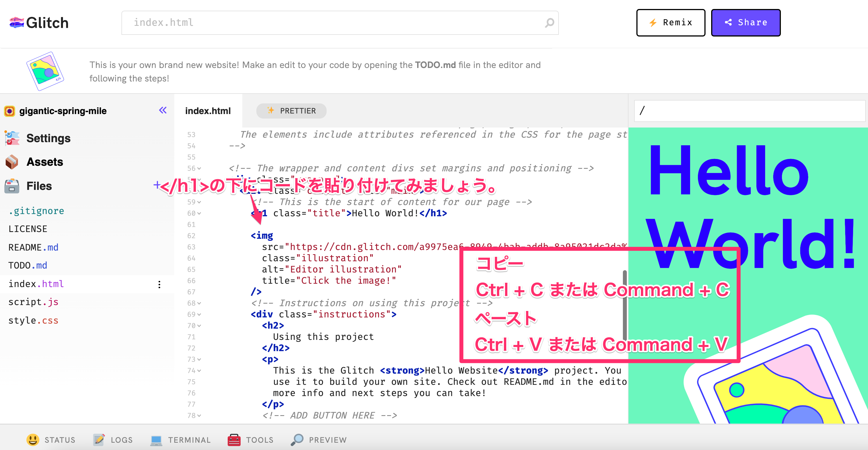Screen dimensions: 868x450
Task: Open the Assets box icon
Action: 12,162
